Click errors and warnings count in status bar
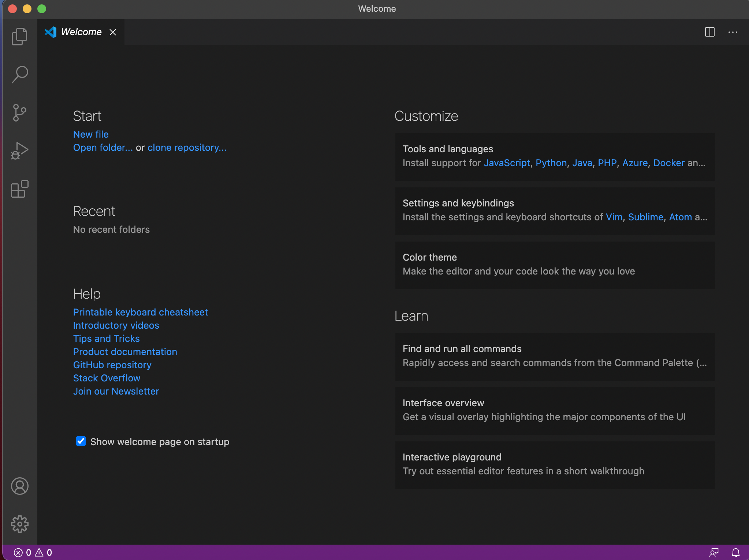The width and height of the screenshot is (749, 560). pyautogui.click(x=33, y=552)
